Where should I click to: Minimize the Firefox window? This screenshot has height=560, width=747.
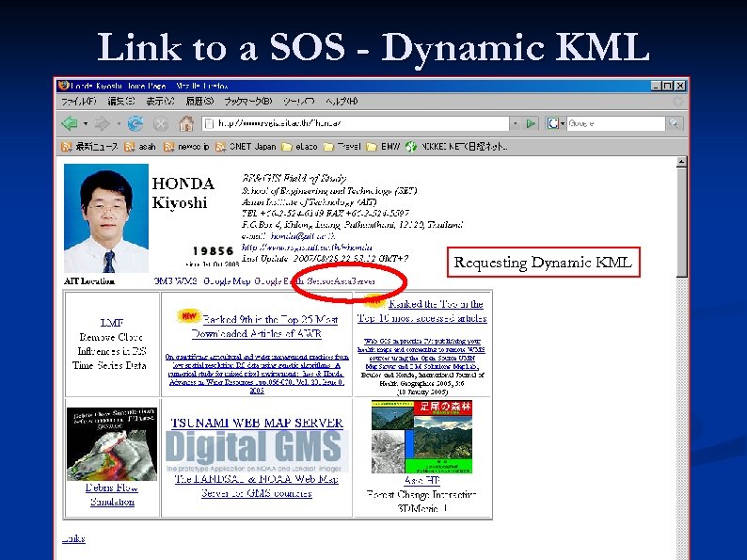coord(657,86)
